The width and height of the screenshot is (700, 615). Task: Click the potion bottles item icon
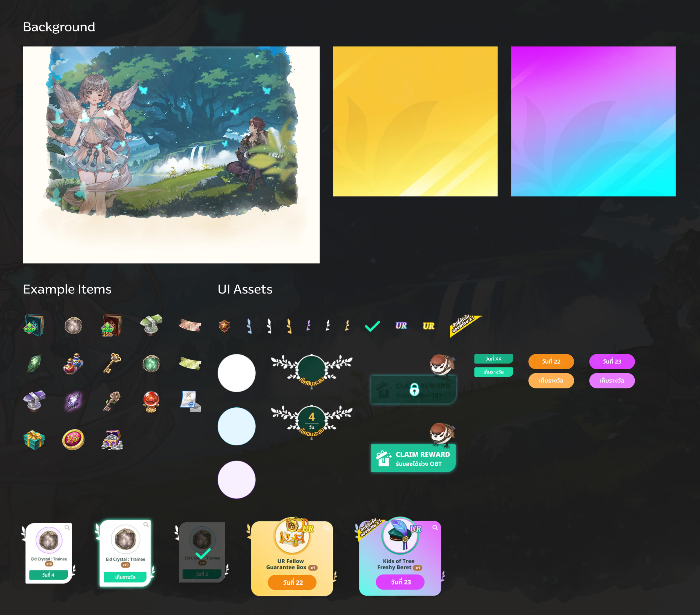73,363
